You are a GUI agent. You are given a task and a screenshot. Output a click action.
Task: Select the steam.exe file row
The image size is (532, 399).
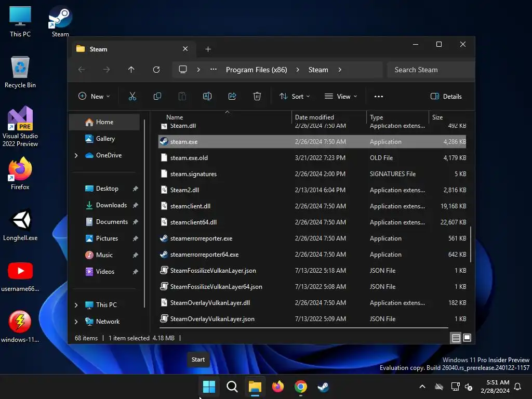pyautogui.click(x=312, y=142)
